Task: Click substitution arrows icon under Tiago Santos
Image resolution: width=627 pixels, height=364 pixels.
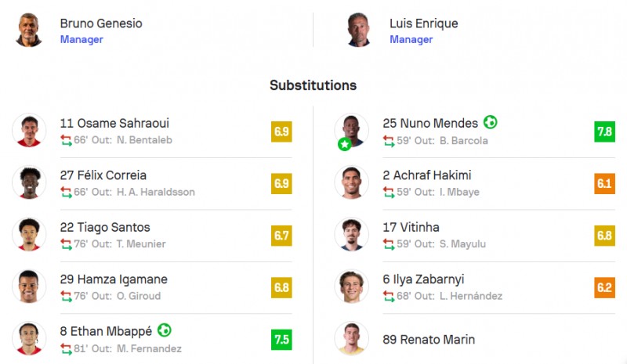Action: [66, 244]
